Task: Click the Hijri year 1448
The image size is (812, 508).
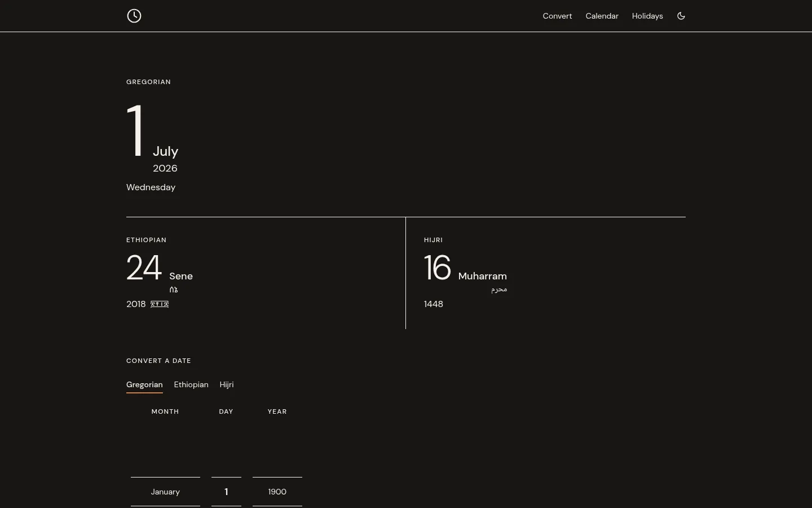Action: point(434,304)
